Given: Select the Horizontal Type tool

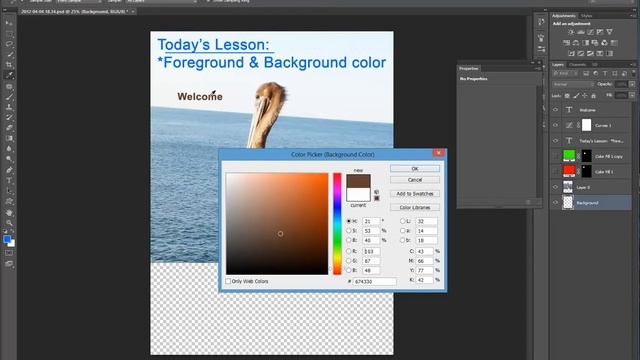Looking at the screenshot, I should point(9,180).
